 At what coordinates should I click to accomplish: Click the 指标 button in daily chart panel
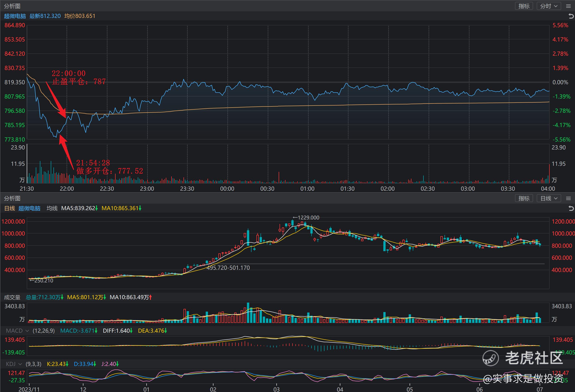524,198
